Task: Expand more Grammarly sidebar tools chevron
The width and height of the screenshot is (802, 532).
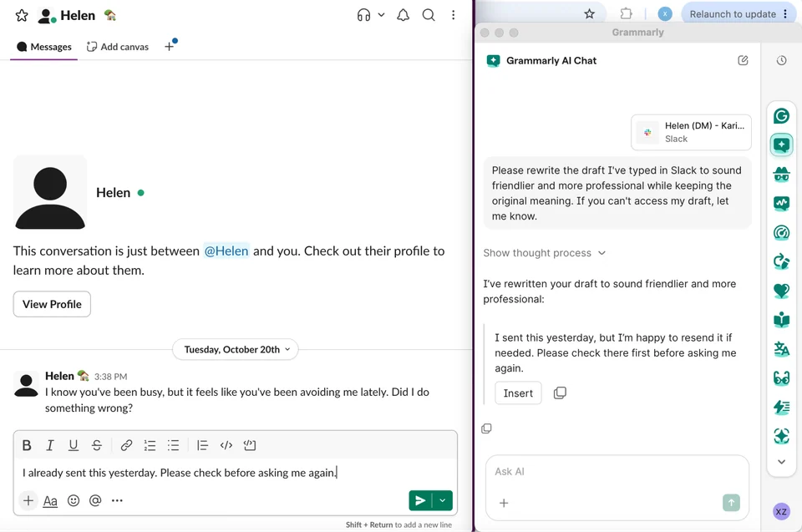Action: tap(782, 461)
